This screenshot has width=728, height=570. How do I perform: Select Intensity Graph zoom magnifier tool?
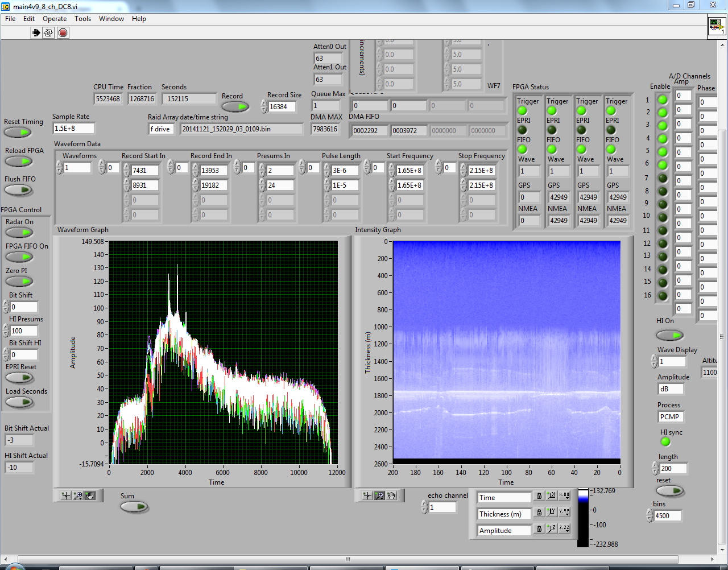[x=379, y=495]
